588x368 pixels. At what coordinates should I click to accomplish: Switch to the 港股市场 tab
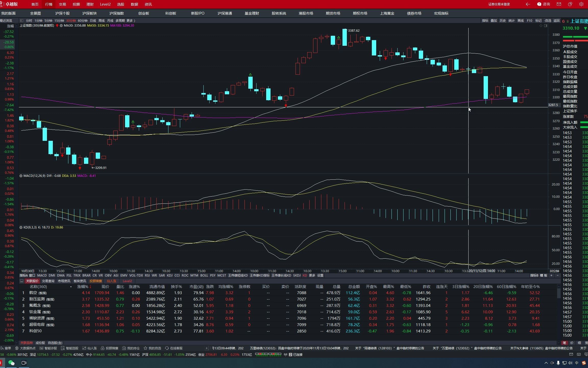point(306,13)
